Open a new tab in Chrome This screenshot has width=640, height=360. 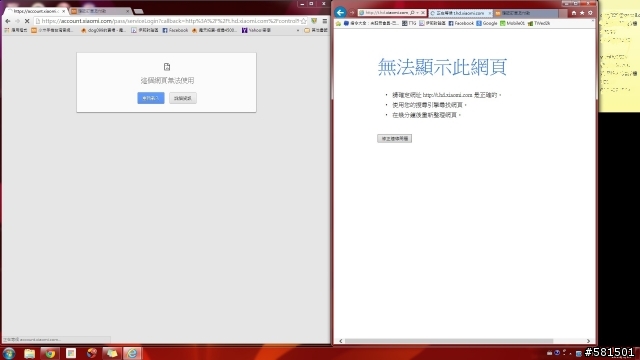pos(138,11)
